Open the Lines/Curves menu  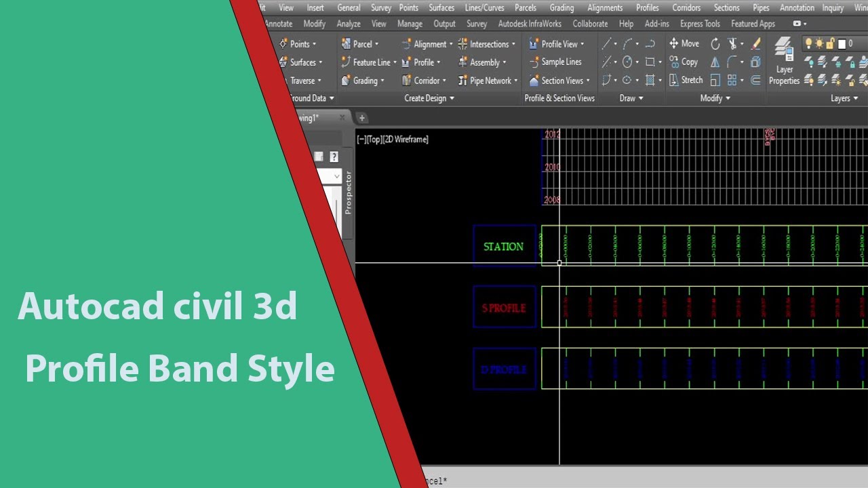click(485, 7)
